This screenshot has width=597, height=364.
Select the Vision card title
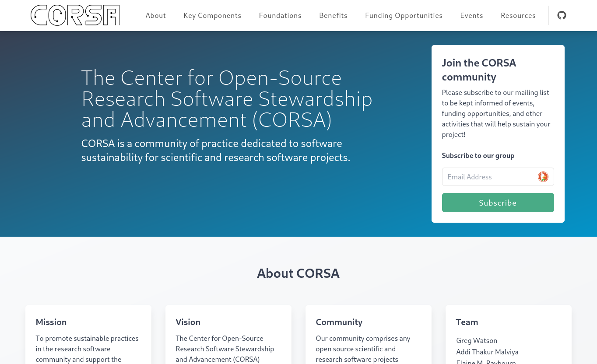[188, 322]
